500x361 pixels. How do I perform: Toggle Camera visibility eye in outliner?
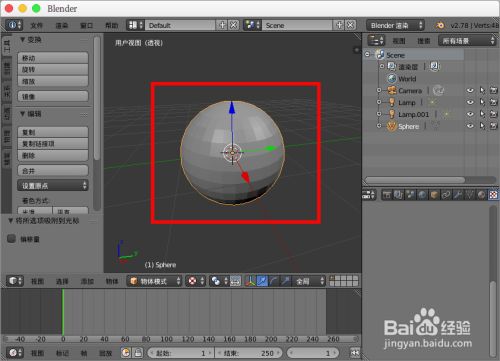click(470, 90)
